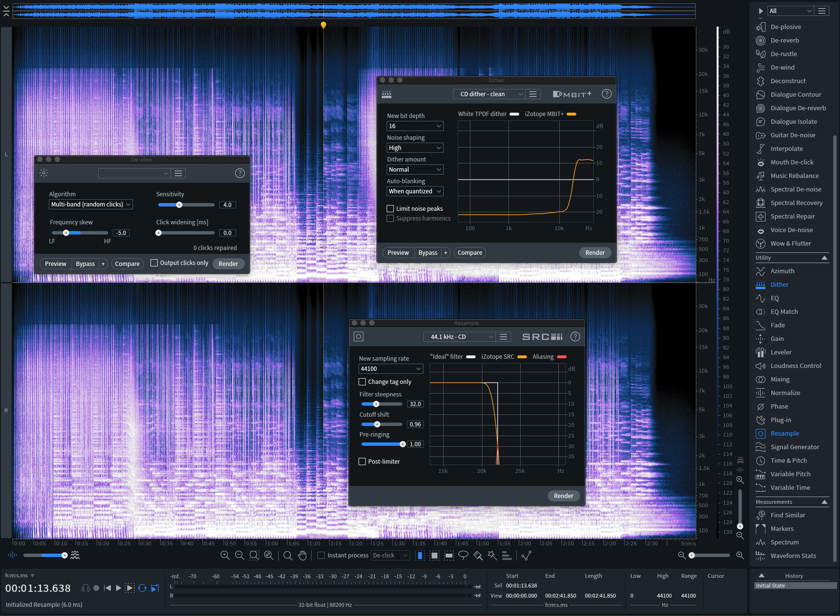Click the zoom out icon in toolbar
This screenshot has height=616, width=840.
tap(240, 556)
